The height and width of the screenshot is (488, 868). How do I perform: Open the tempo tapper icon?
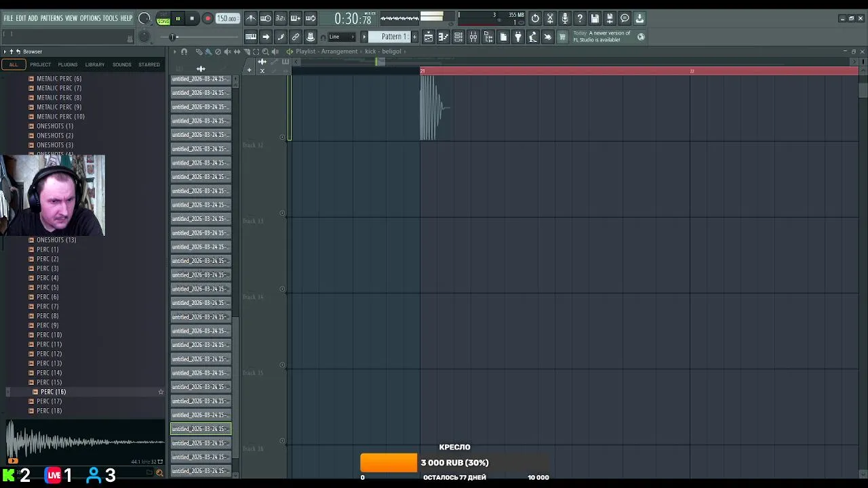tap(533, 37)
